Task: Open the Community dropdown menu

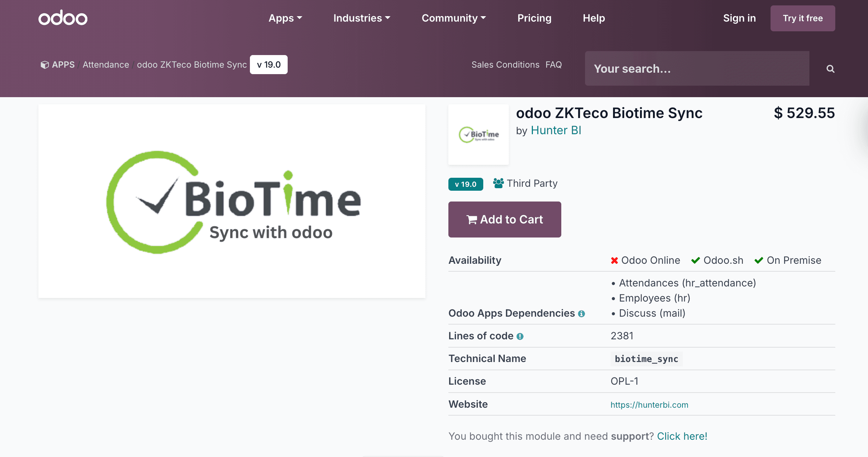Action: (x=454, y=18)
